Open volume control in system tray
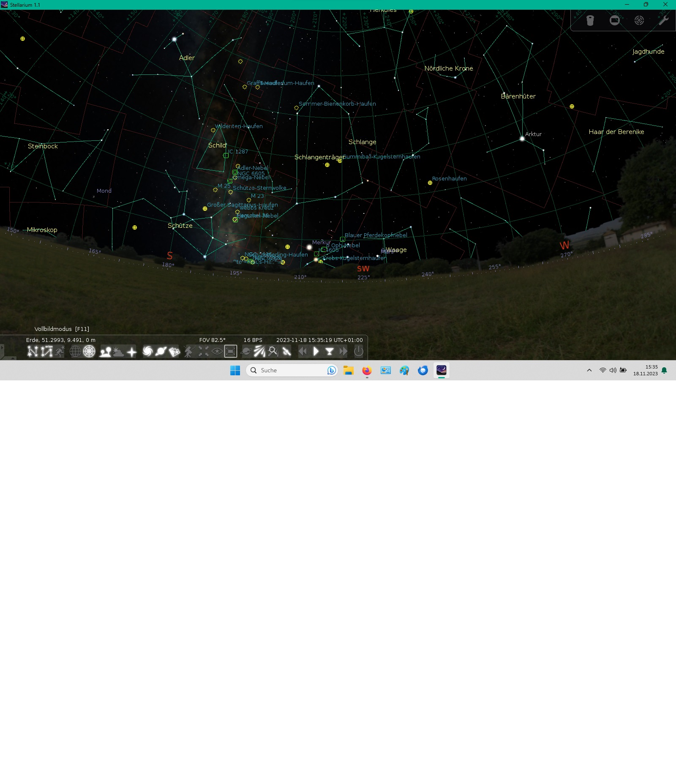The image size is (676, 784). [x=613, y=370]
